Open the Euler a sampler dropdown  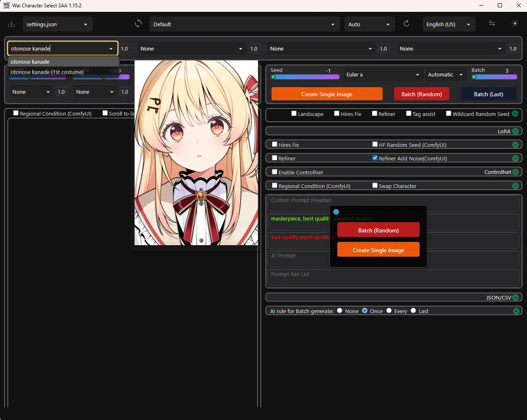tap(383, 75)
